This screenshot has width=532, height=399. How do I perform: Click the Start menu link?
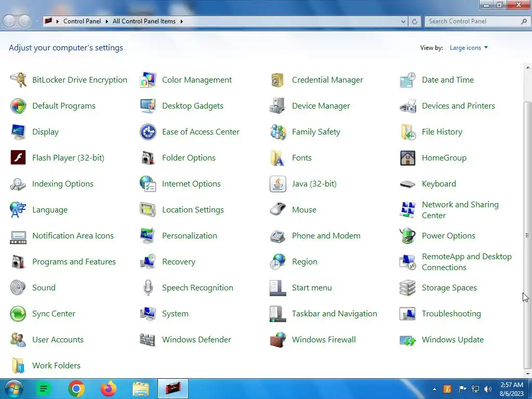pyautogui.click(x=312, y=288)
